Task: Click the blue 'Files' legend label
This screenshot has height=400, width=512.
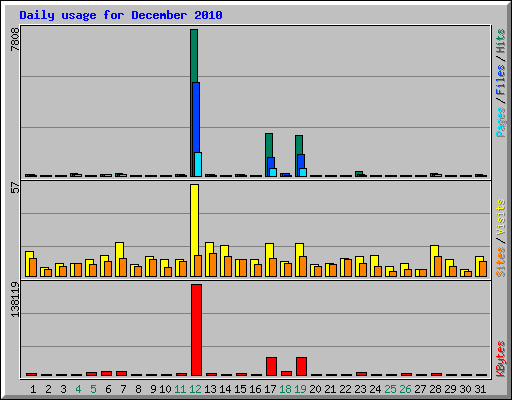Action: (x=500, y=80)
